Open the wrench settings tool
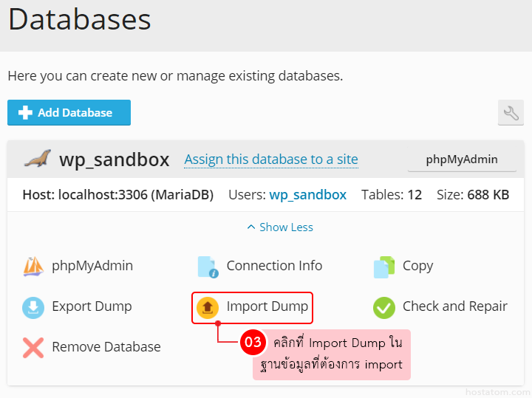532x398 pixels. point(511,113)
